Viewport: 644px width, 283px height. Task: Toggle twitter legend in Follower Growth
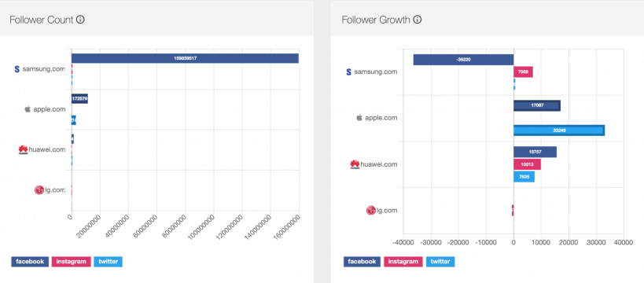440,262
